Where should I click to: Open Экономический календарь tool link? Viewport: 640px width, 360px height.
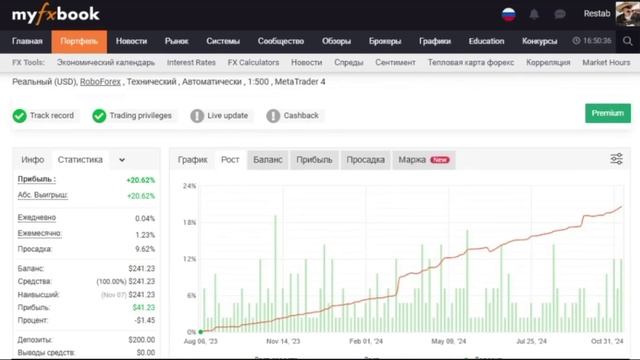(x=106, y=62)
